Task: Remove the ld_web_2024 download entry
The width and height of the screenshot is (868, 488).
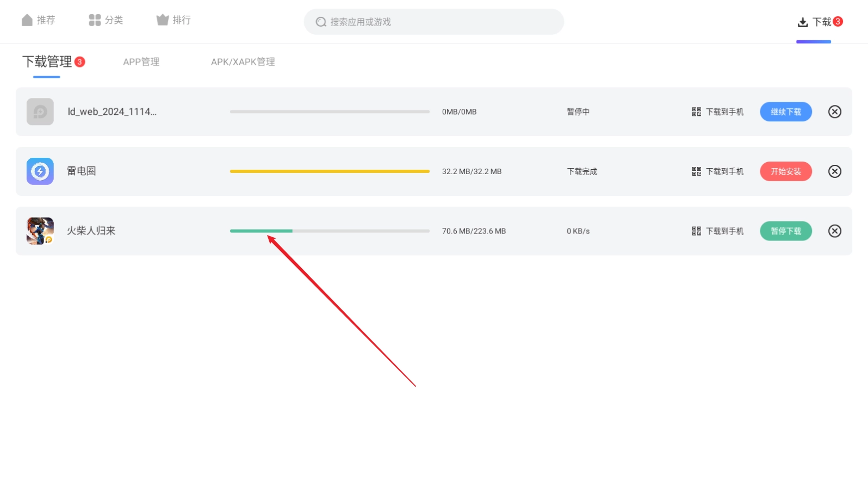Action: pyautogui.click(x=834, y=112)
